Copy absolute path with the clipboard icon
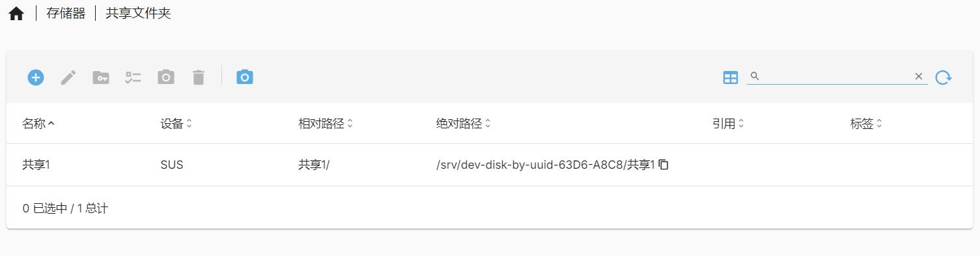 pyautogui.click(x=664, y=165)
